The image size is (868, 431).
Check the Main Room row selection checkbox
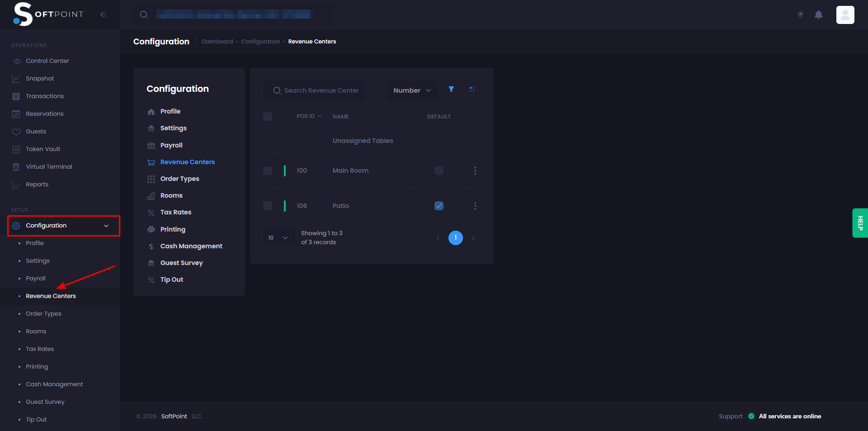click(268, 171)
